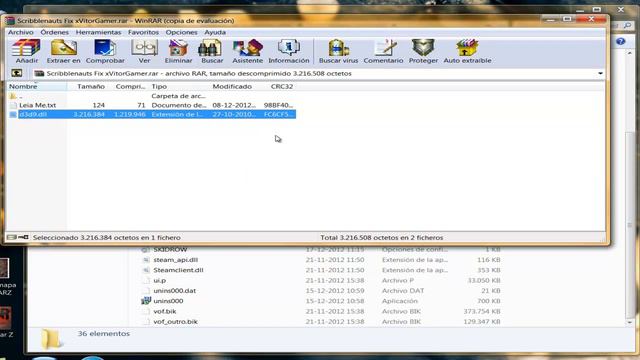
Task: Click the key icon in WinRAR status bar
Action: pos(23,237)
